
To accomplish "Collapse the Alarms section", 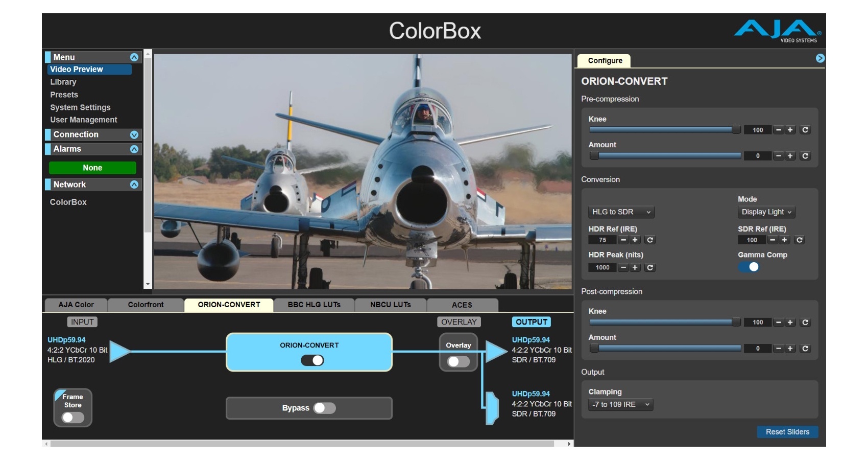I will pos(134,149).
